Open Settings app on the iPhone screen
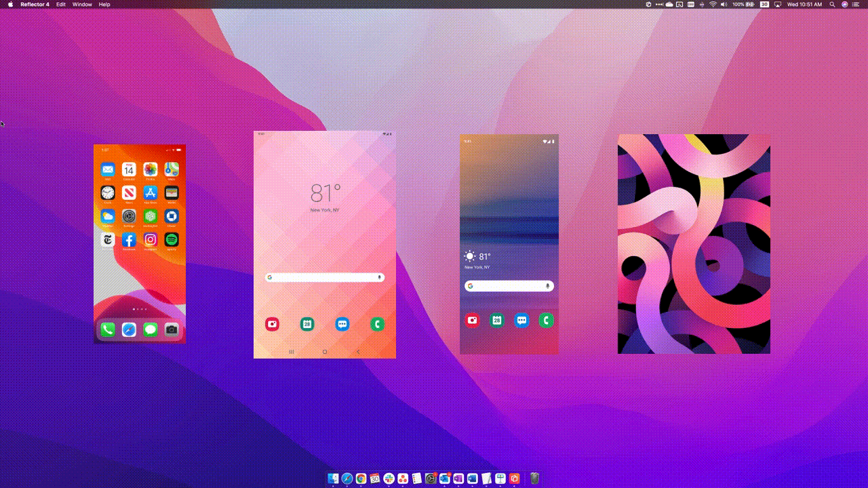 (x=129, y=216)
